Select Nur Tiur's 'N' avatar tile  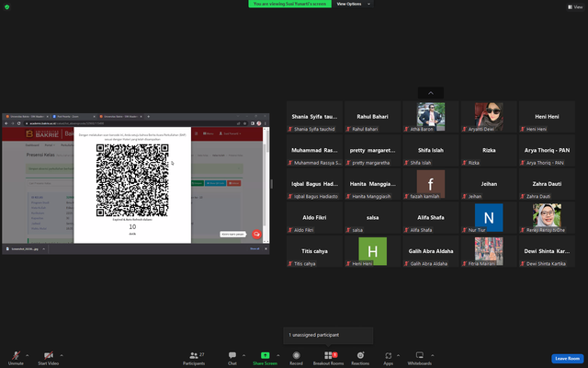(x=489, y=217)
